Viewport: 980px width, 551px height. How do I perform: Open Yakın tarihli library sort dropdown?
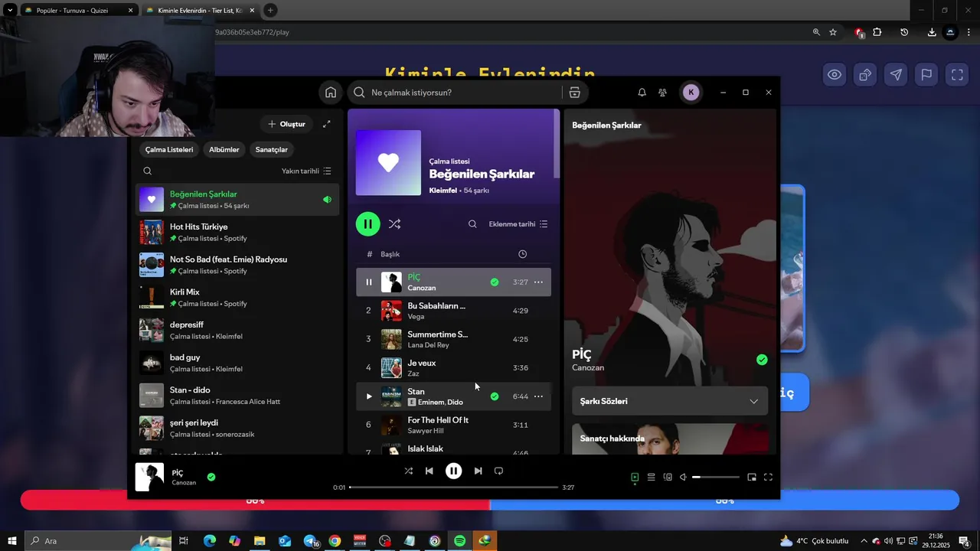coord(306,171)
